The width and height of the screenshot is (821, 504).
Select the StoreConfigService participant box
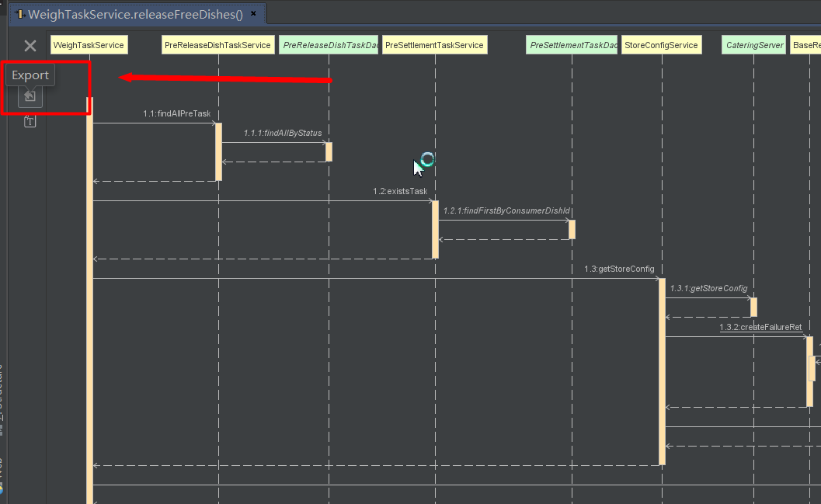pyautogui.click(x=661, y=44)
